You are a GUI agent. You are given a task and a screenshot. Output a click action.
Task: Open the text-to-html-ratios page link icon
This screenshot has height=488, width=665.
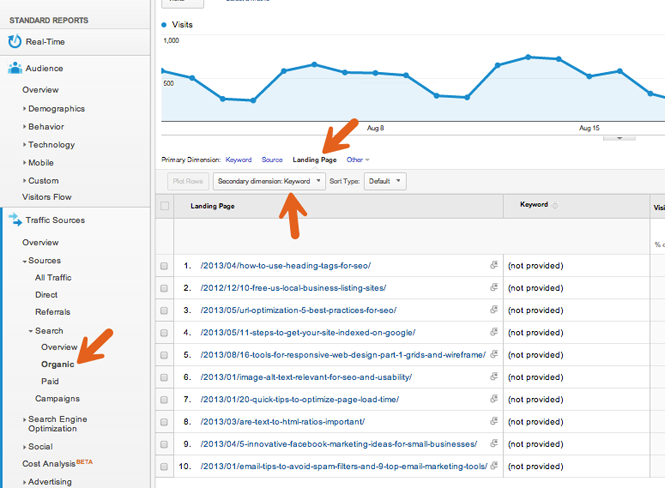(494, 421)
